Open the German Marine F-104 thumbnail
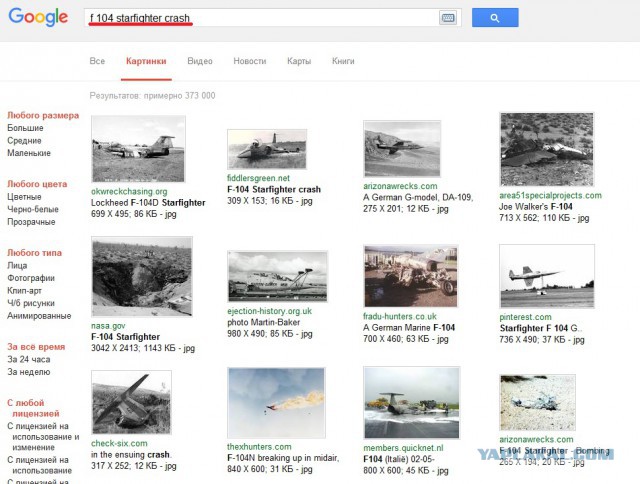Image resolution: width=640 pixels, height=484 pixels. [411, 276]
